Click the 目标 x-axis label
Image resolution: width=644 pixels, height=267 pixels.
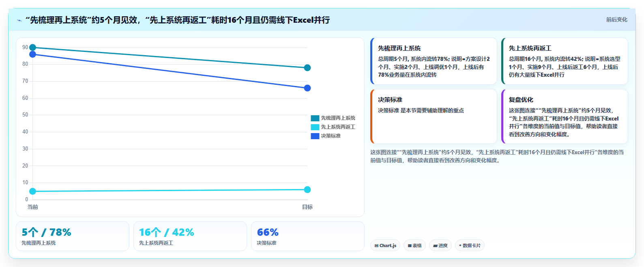coord(307,207)
